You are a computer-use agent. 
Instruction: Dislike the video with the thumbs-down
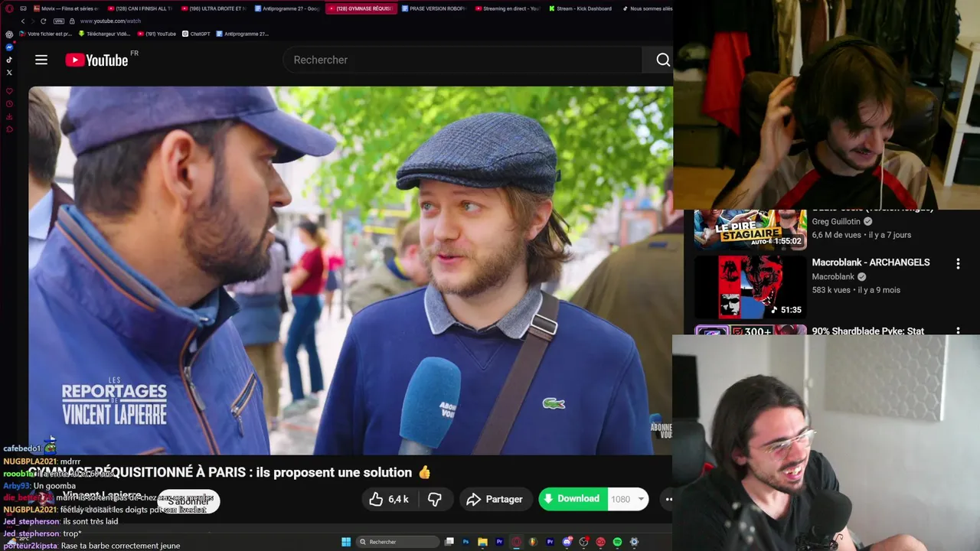pos(434,499)
